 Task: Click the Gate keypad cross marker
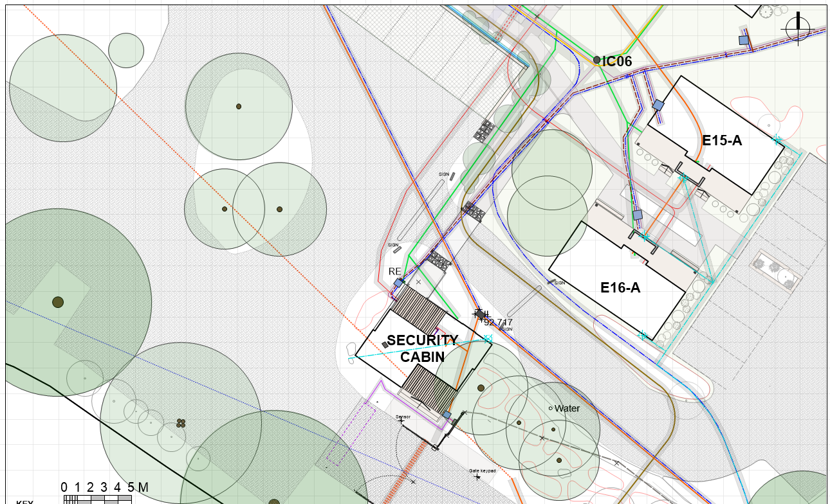point(477,477)
